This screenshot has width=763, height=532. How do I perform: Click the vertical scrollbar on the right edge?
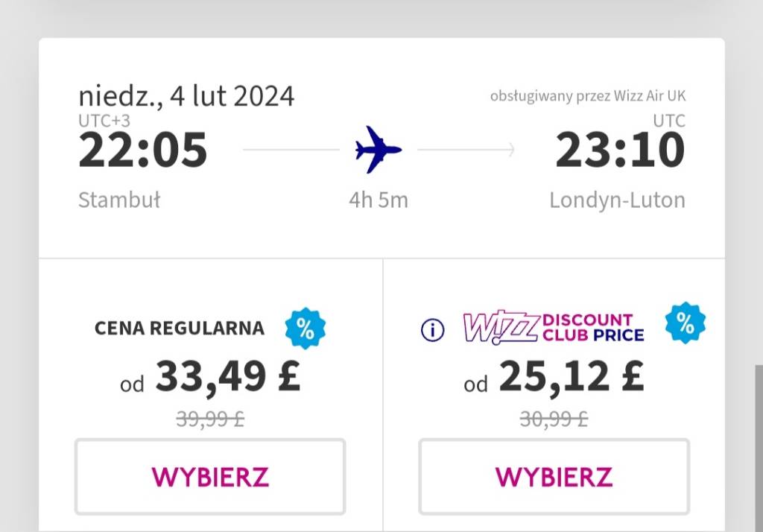pos(759,448)
